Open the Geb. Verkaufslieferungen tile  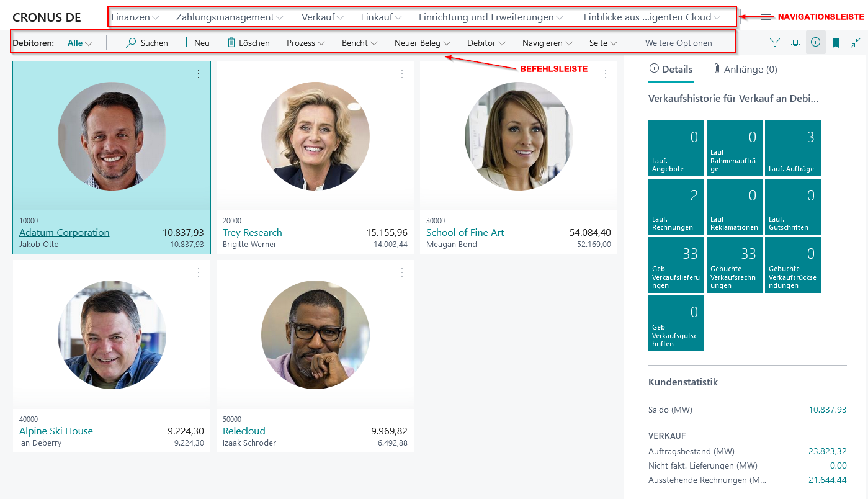click(676, 265)
